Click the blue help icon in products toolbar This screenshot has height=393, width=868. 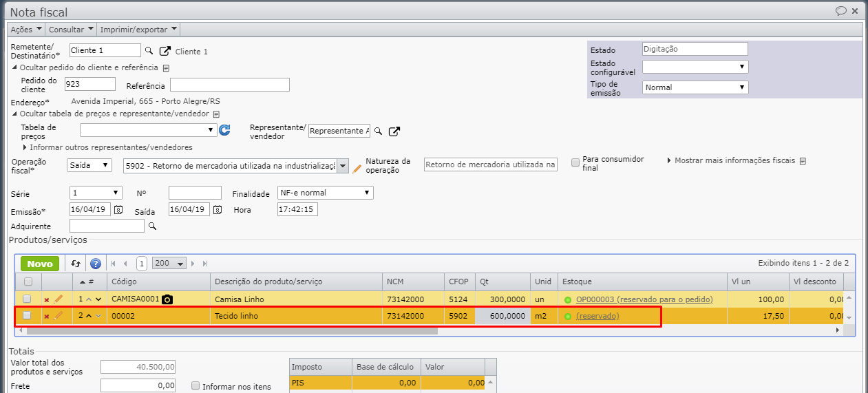(96, 264)
